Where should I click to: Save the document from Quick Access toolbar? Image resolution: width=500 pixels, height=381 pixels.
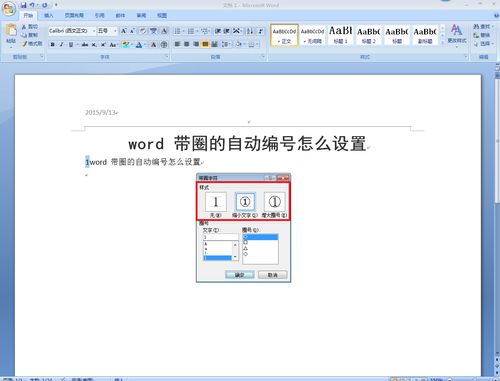coord(23,5)
